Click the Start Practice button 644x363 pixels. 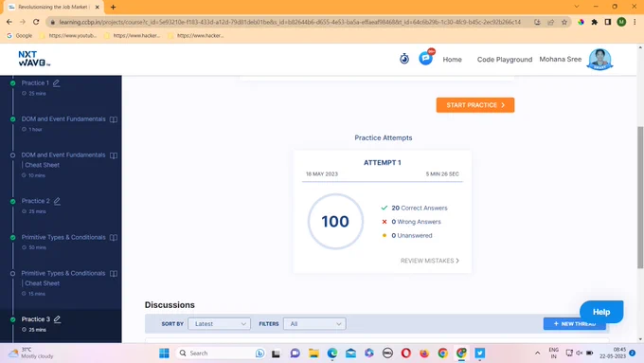pos(475,105)
